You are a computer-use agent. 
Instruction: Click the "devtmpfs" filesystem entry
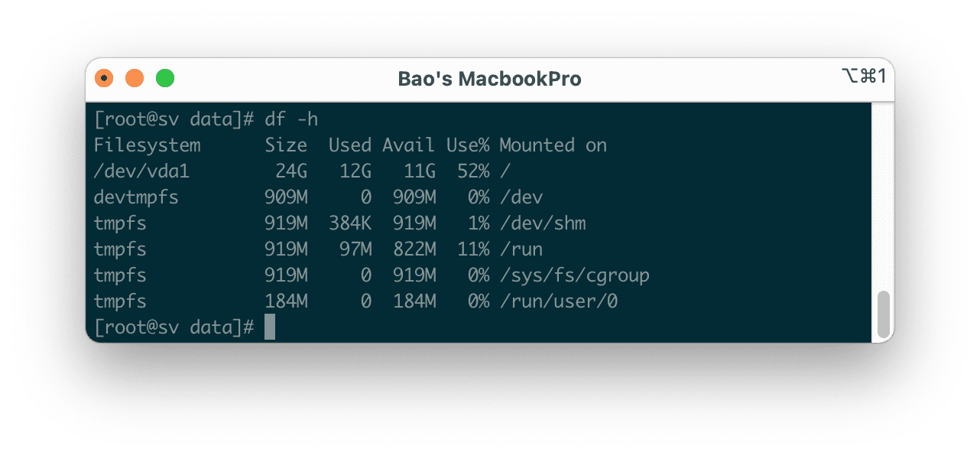pos(136,197)
